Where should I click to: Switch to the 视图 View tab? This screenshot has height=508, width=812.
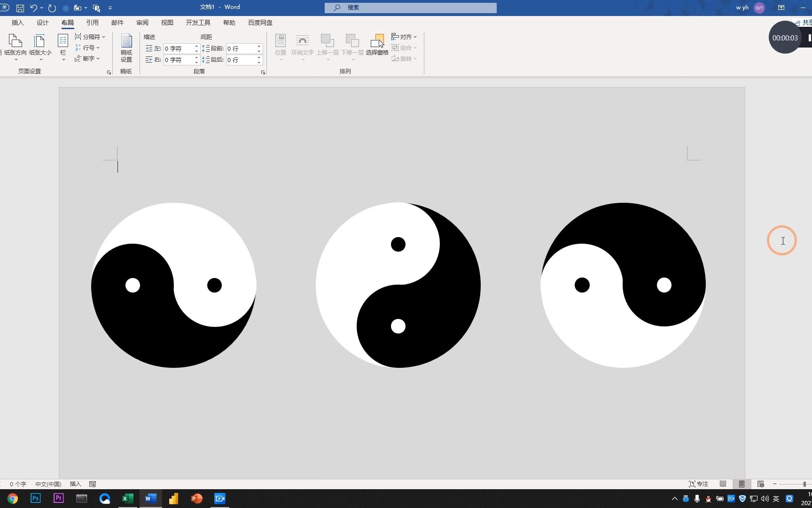[167, 23]
